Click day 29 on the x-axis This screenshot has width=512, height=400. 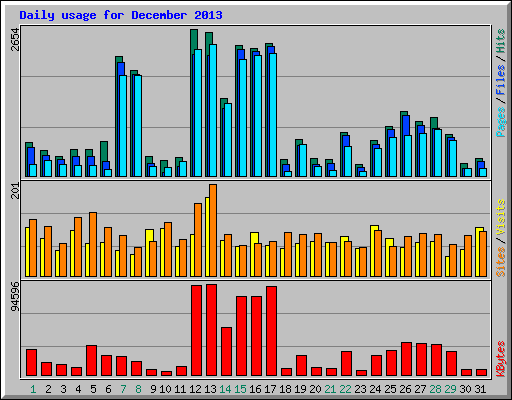[x=450, y=389]
